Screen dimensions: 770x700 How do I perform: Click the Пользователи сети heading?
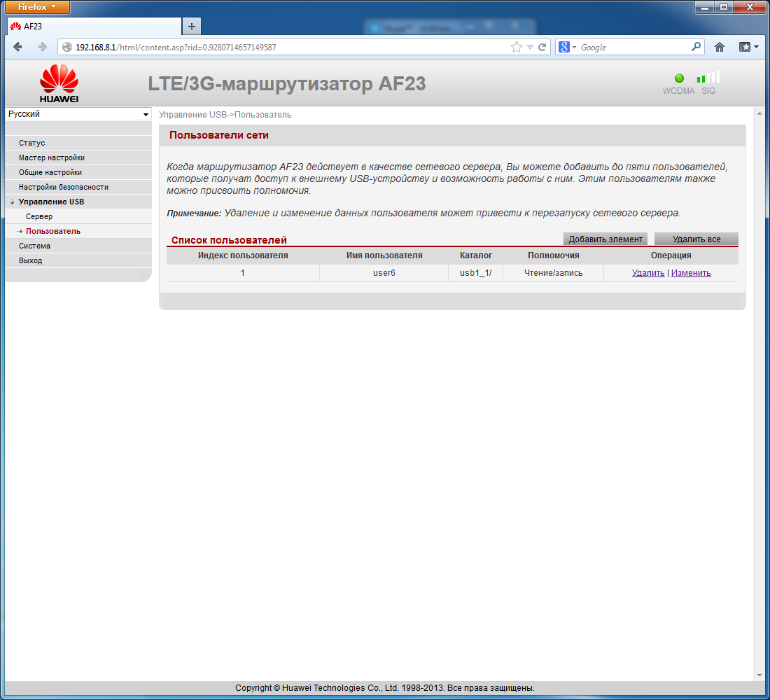point(219,135)
